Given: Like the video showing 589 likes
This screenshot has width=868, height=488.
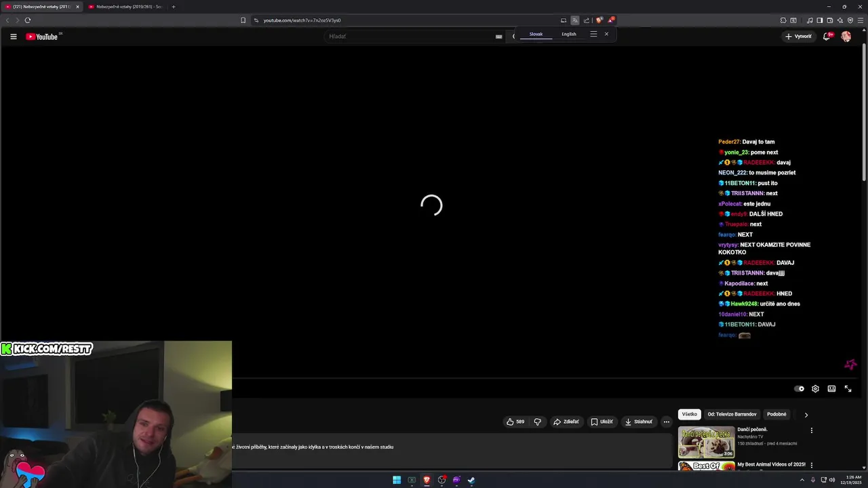Looking at the screenshot, I should [515, 422].
